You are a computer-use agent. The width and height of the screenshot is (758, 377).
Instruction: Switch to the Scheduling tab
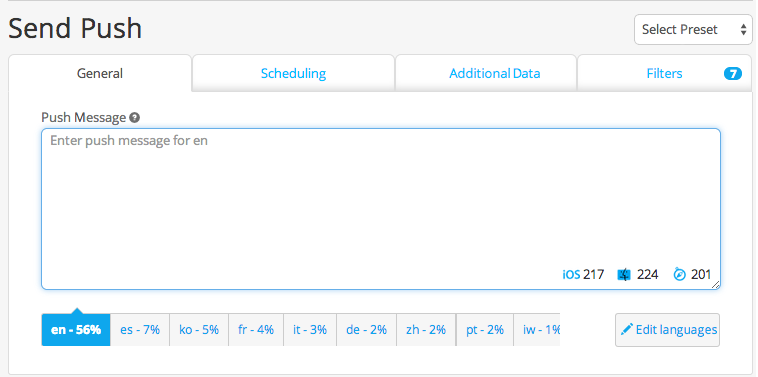(x=293, y=73)
